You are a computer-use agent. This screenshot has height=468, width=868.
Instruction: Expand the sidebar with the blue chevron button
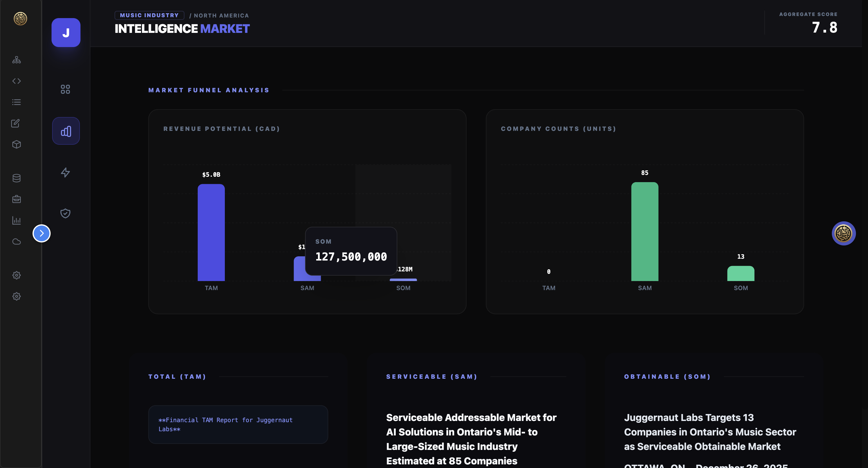coord(42,233)
